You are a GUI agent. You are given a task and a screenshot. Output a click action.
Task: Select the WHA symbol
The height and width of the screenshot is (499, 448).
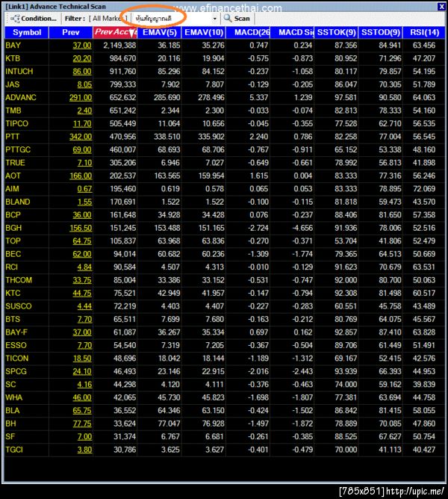click(x=13, y=398)
